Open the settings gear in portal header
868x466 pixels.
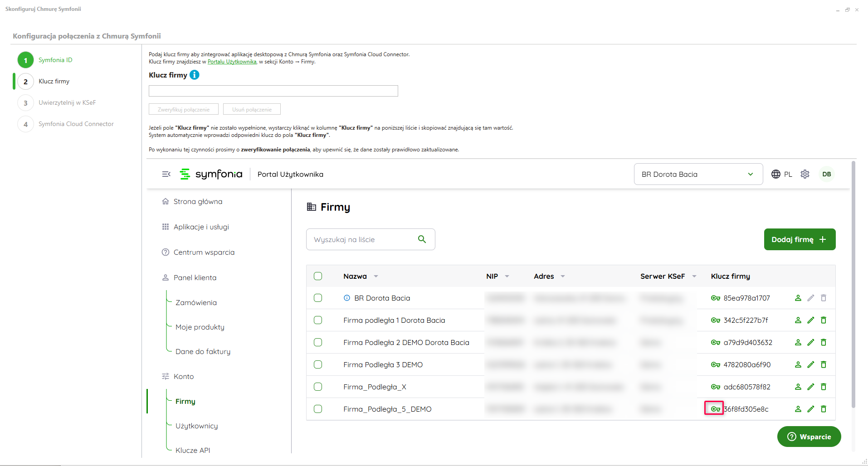(805, 174)
